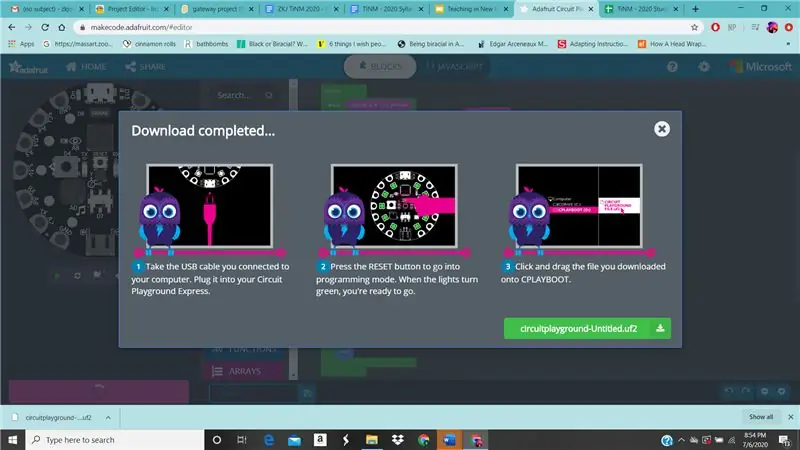Close the downloads bar
Viewport: 800px width, 450px height.
tap(790, 417)
